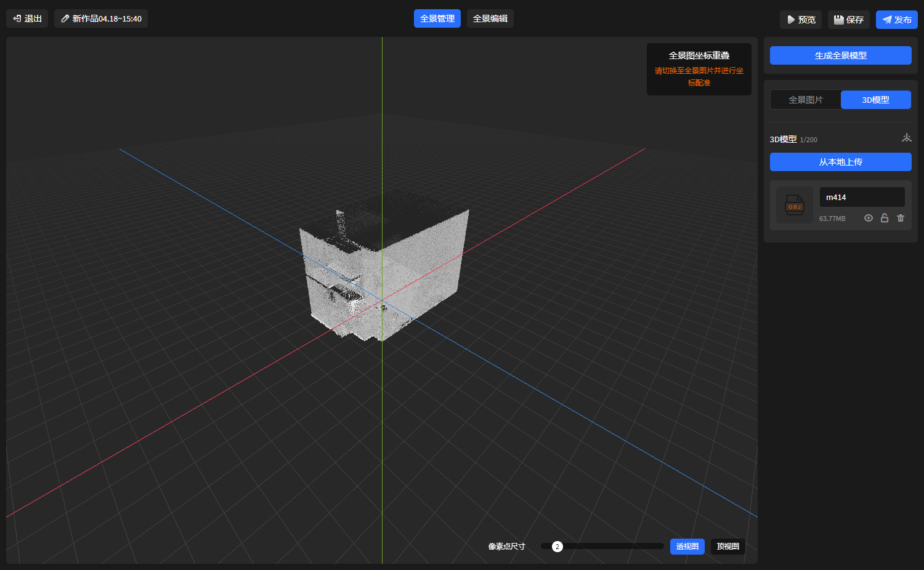The image size is (924, 570).
Task: Switch to 顶视图 top view
Action: point(727,547)
